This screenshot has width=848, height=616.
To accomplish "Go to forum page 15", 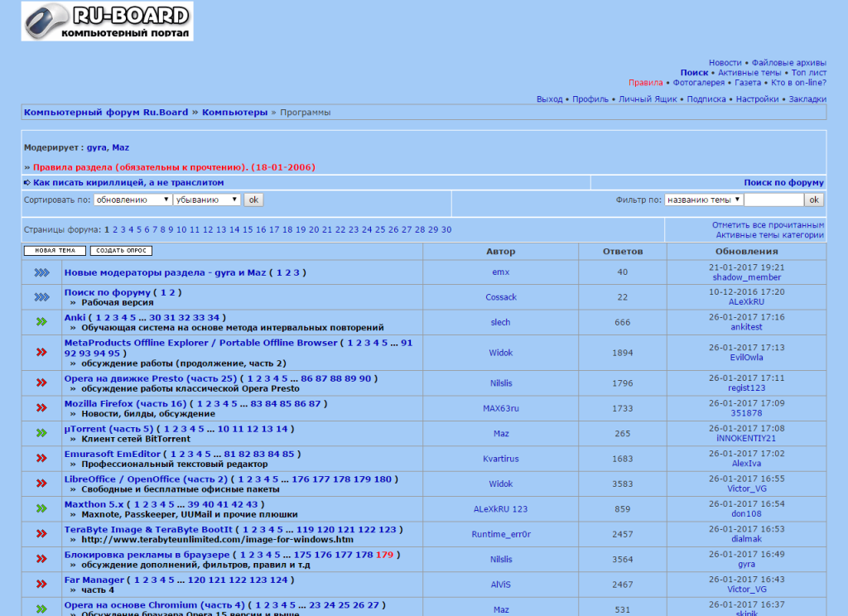I will click(248, 230).
